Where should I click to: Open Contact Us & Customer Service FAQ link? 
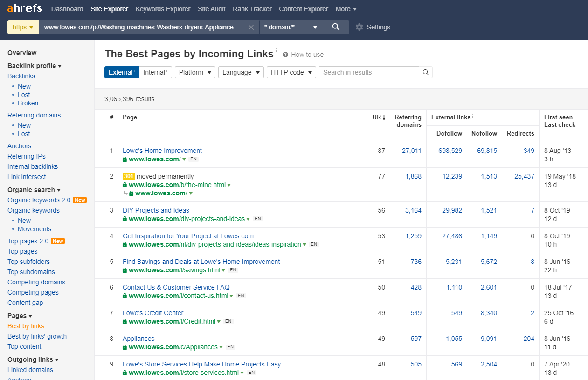[x=176, y=287]
